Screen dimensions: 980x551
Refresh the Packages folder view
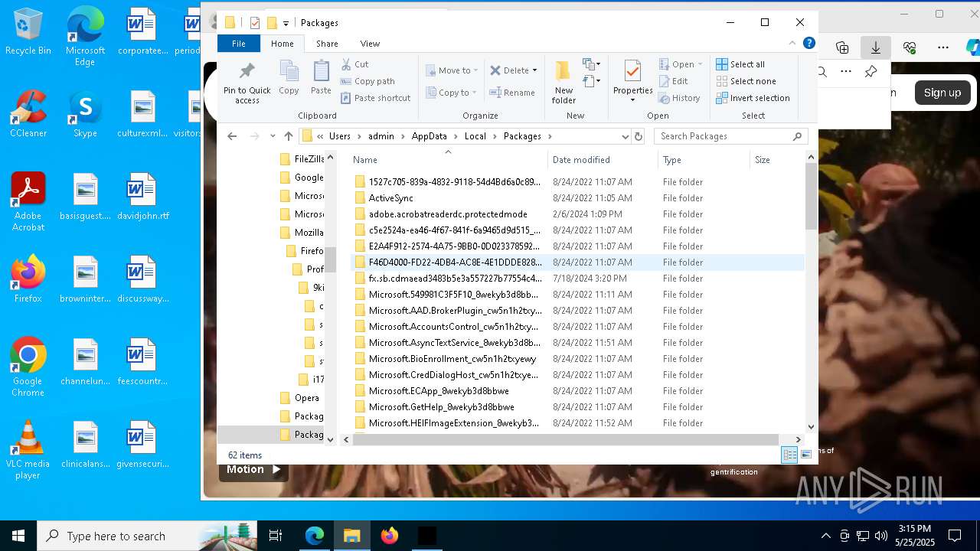pos(639,136)
